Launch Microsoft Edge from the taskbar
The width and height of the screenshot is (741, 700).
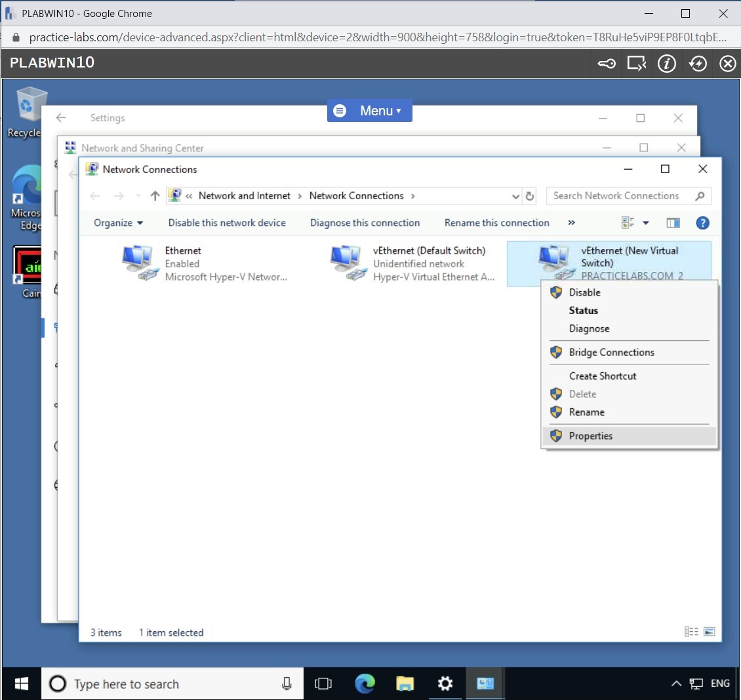click(365, 683)
